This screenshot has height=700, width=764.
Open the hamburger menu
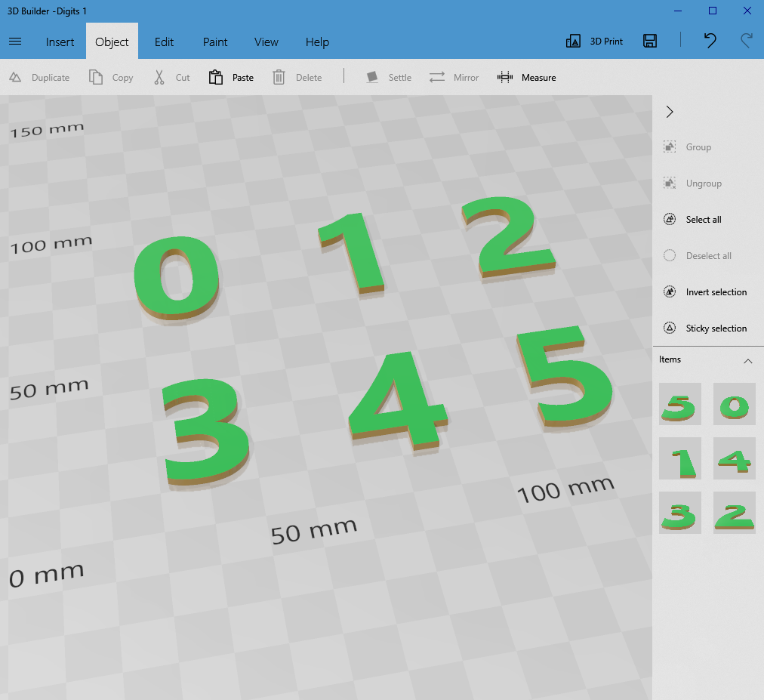[x=15, y=42]
